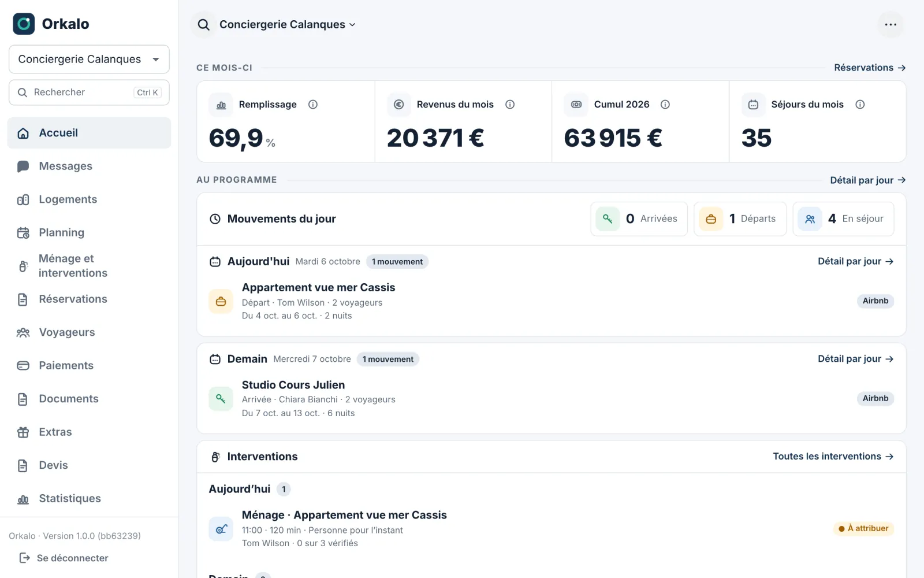924x578 pixels.
Task: Expand the Conciergerie Calanques header selector
Action: click(287, 24)
